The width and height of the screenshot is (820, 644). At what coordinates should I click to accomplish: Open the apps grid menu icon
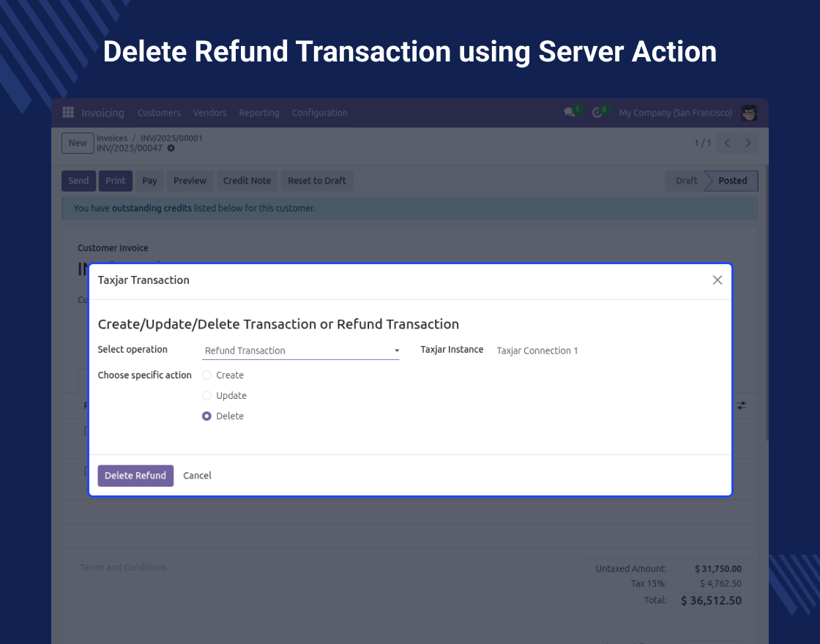68,113
